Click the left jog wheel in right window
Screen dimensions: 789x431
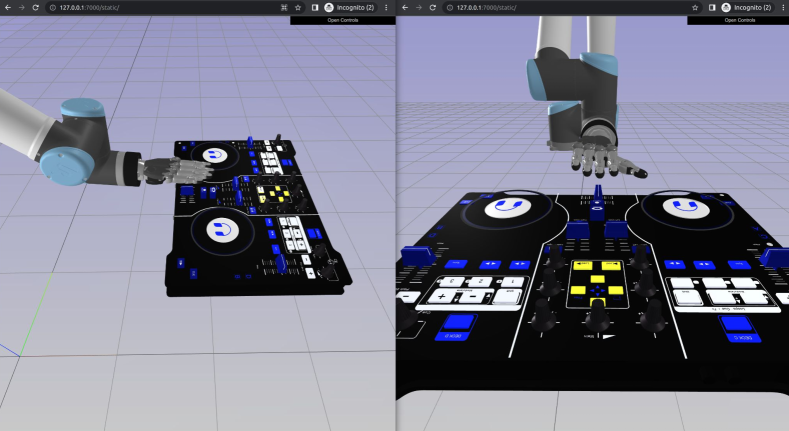click(x=507, y=210)
